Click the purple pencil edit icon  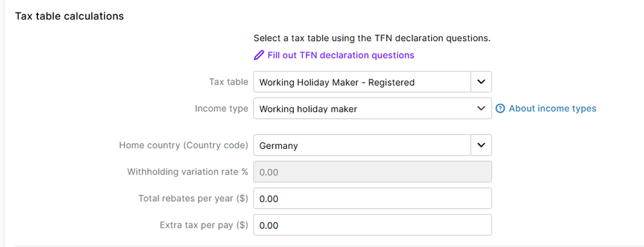coord(259,55)
